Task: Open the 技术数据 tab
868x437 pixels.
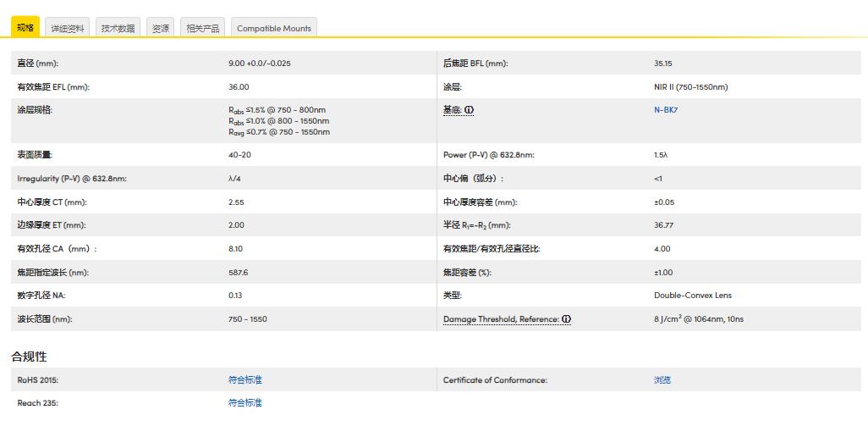Action: point(118,28)
